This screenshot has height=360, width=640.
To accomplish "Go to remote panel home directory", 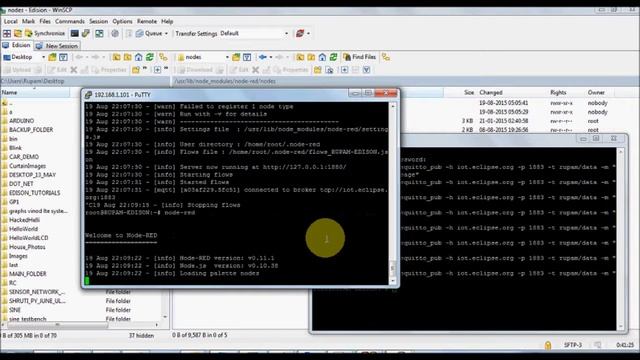I will click(x=322, y=57).
